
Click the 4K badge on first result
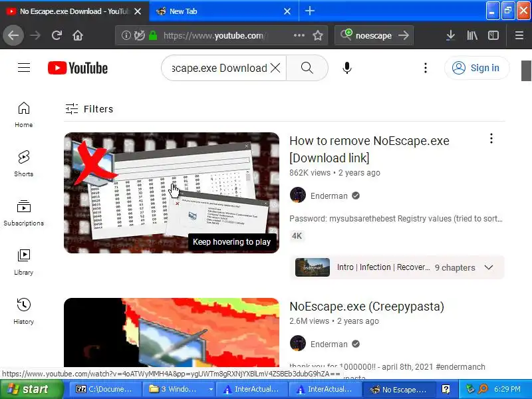[x=297, y=236]
